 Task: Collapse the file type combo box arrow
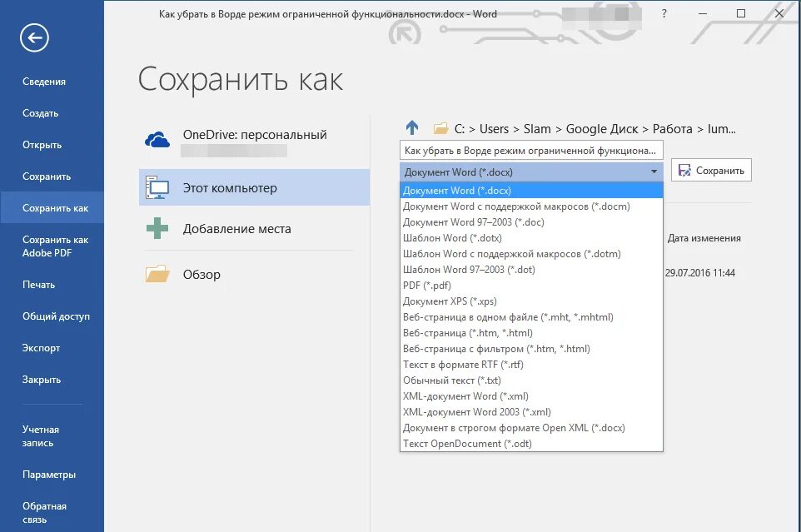[654, 172]
